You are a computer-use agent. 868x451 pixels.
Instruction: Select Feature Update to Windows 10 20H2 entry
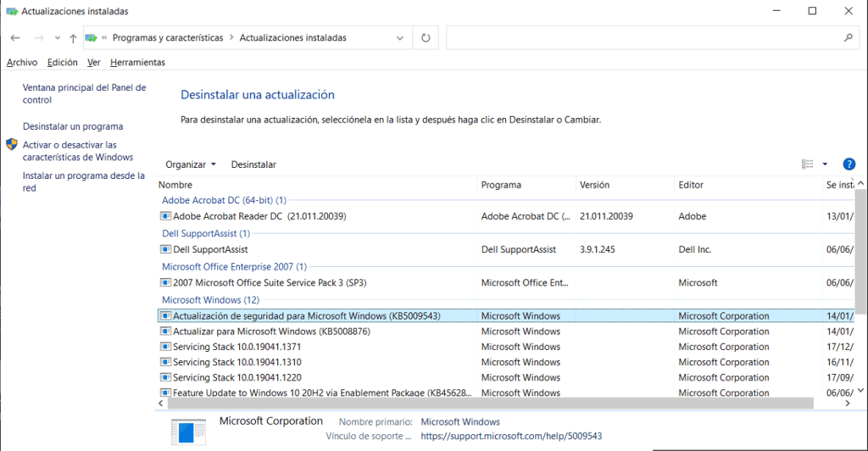click(322, 393)
